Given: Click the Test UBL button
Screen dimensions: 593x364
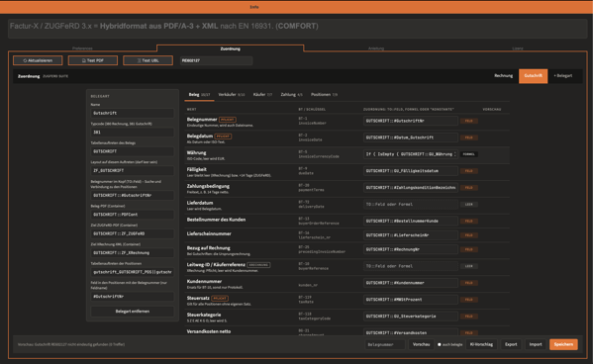Looking at the screenshot, I should click(148, 60).
